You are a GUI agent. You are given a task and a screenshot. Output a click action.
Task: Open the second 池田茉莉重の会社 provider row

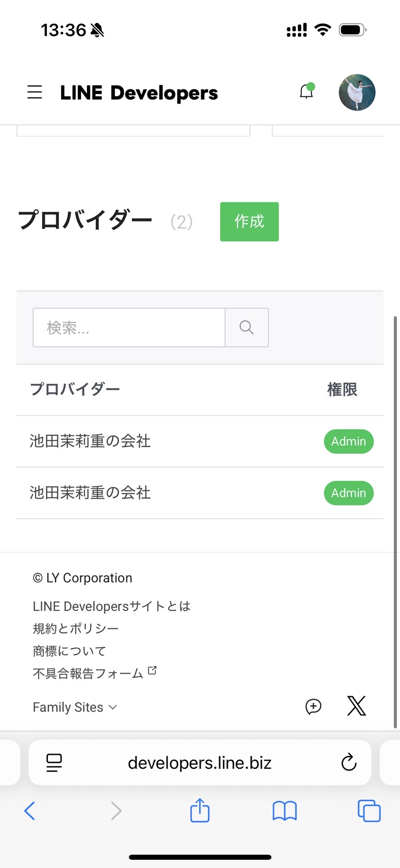coord(200,493)
